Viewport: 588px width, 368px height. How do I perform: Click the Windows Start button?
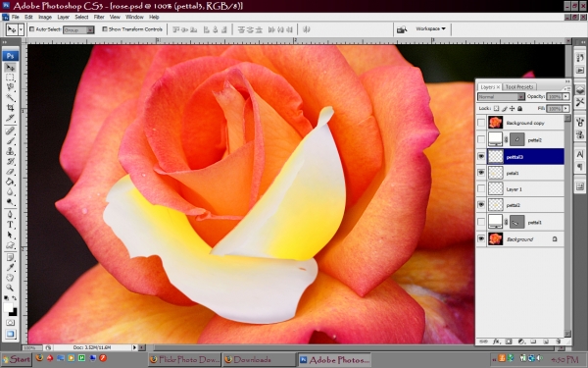point(16,359)
